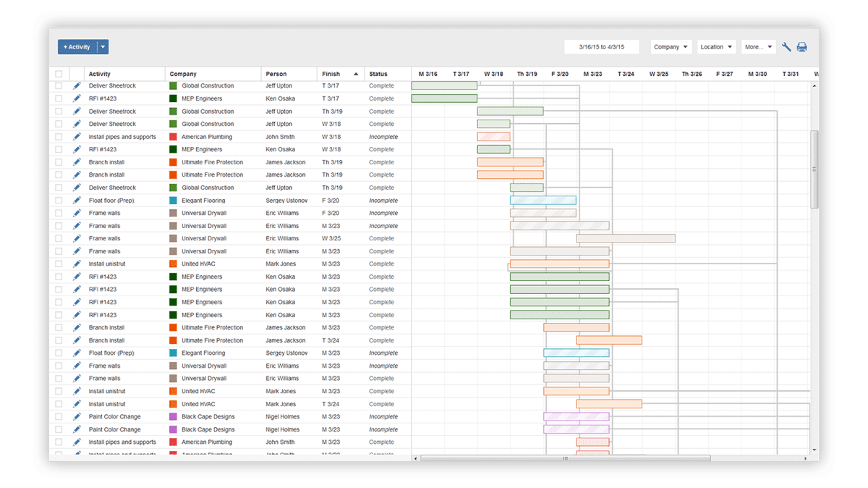Click pencil icon for Install pipes W 3/18 row
Viewport: 868px width, 488px height.
pos(77,137)
